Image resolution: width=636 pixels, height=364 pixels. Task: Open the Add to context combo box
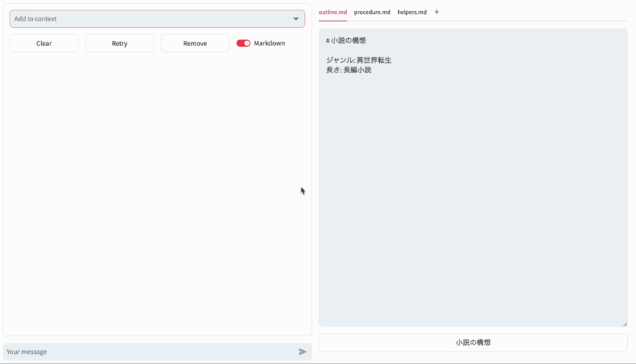coord(146,19)
